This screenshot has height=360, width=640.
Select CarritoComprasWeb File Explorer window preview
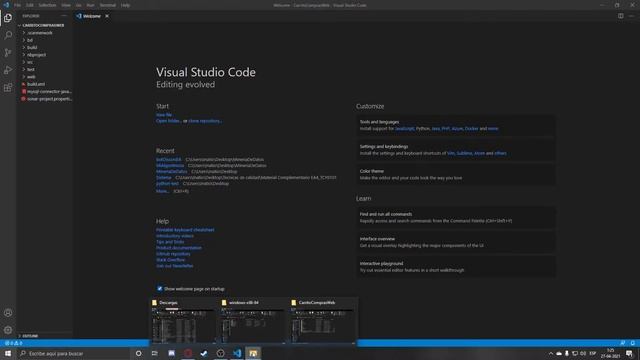323,321
